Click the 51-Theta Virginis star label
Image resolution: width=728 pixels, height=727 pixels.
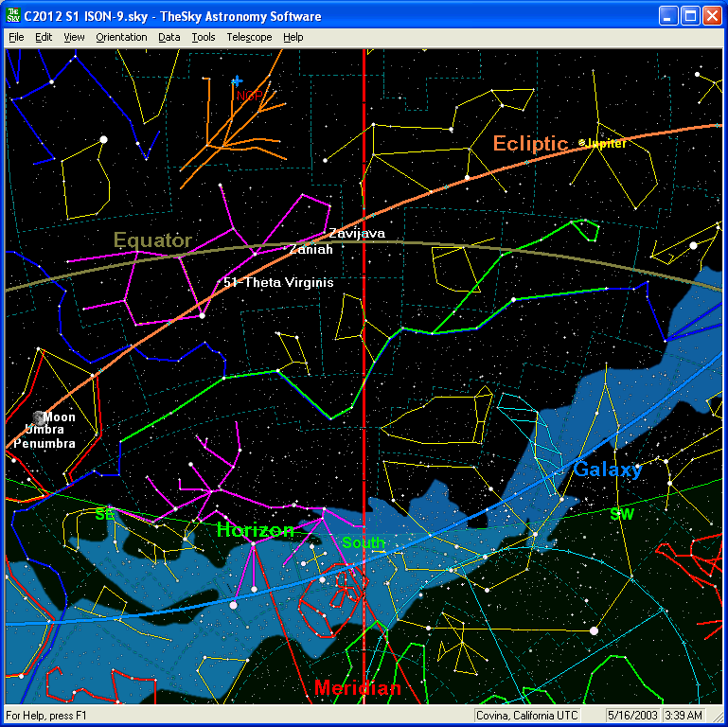pos(278,283)
